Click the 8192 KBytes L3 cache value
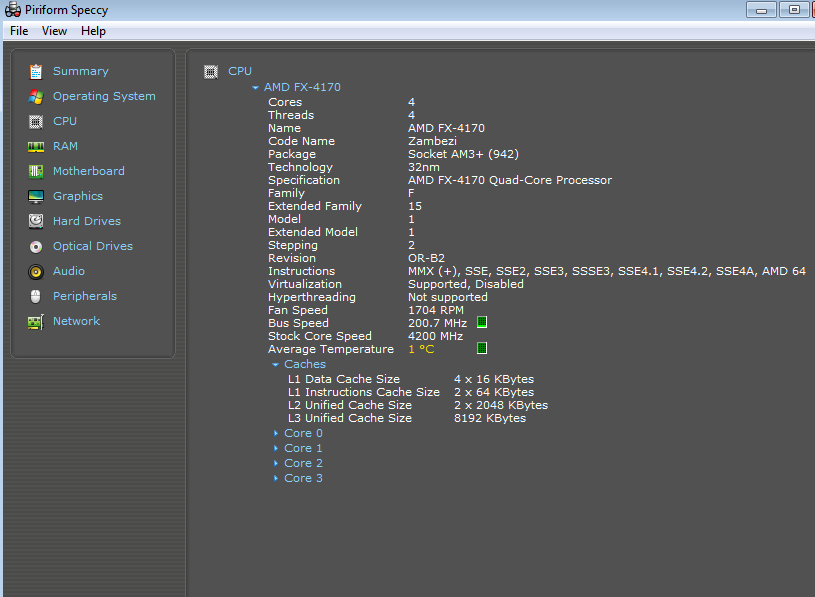The width and height of the screenshot is (815, 597). coord(490,418)
